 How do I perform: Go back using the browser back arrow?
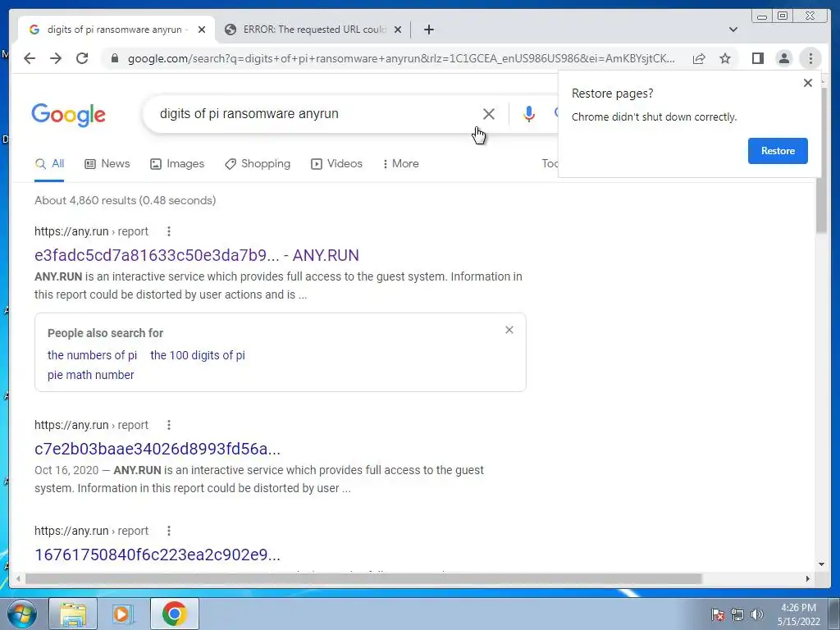[30, 58]
